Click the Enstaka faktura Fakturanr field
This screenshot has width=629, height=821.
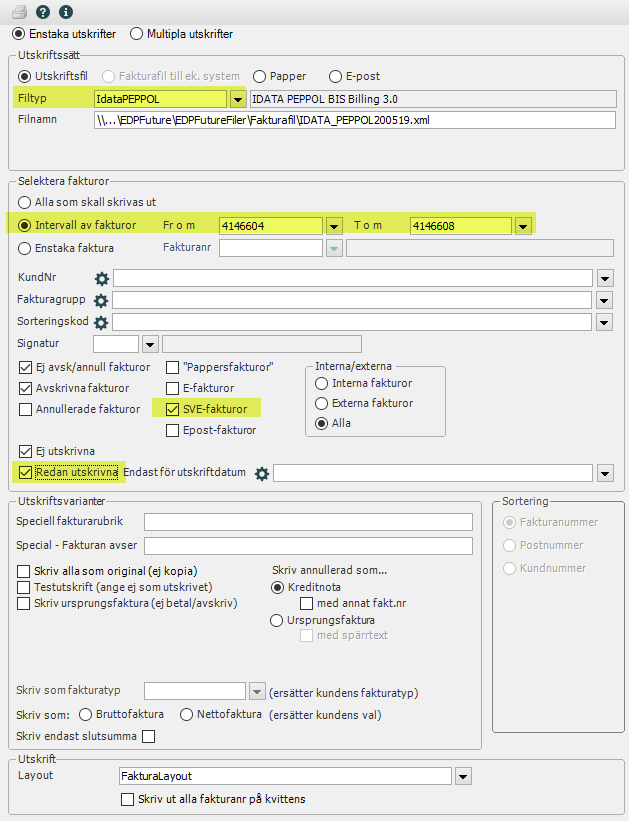(271, 248)
